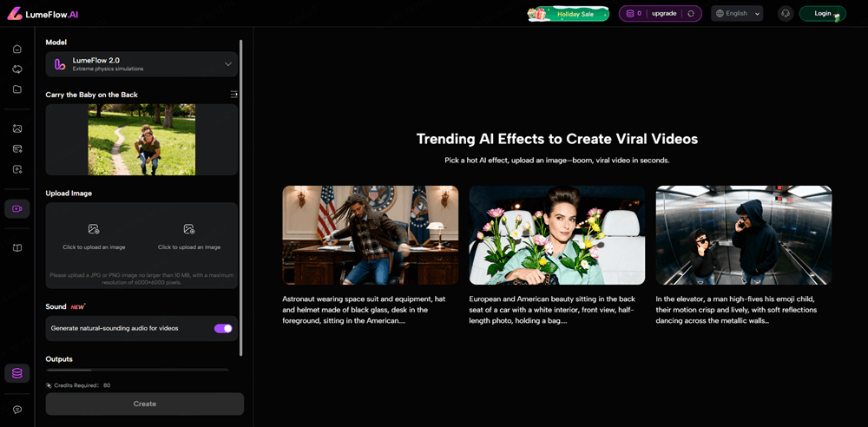Click the 'Carry the Baby on the Back' title
868x427 pixels.
point(91,95)
